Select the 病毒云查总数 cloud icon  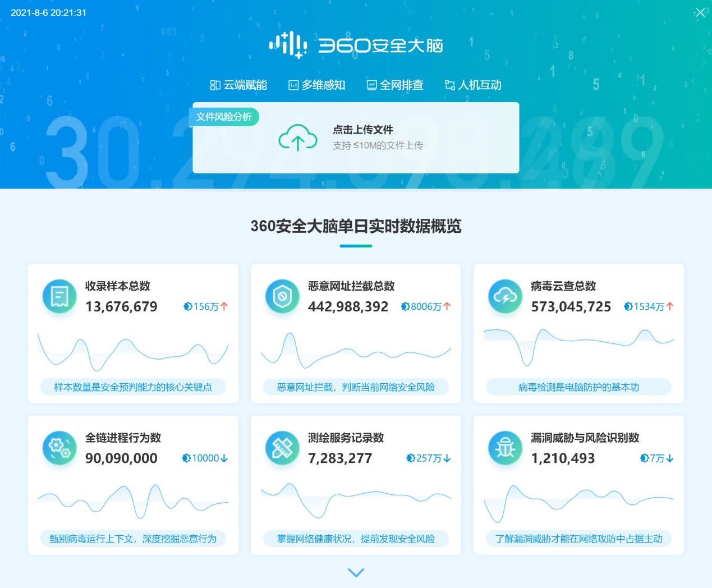pos(504,296)
